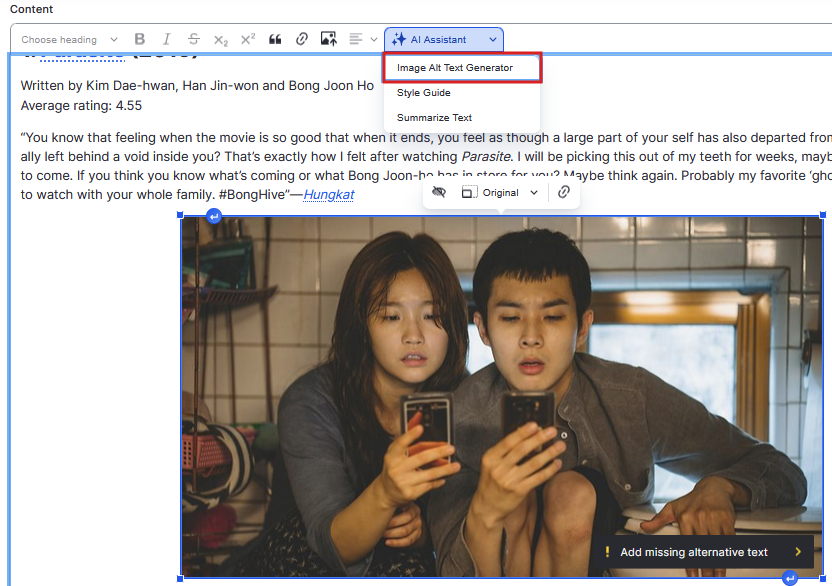This screenshot has width=832, height=586.
Task: Insert paragraph after image block
Action: tap(790, 579)
